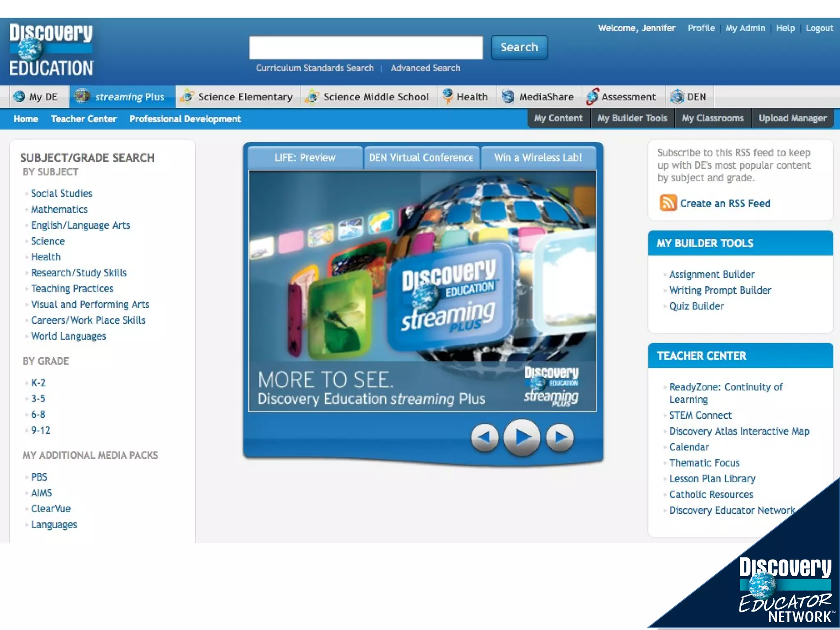Click the Health tab icon
The height and width of the screenshot is (630, 840).
(x=447, y=96)
